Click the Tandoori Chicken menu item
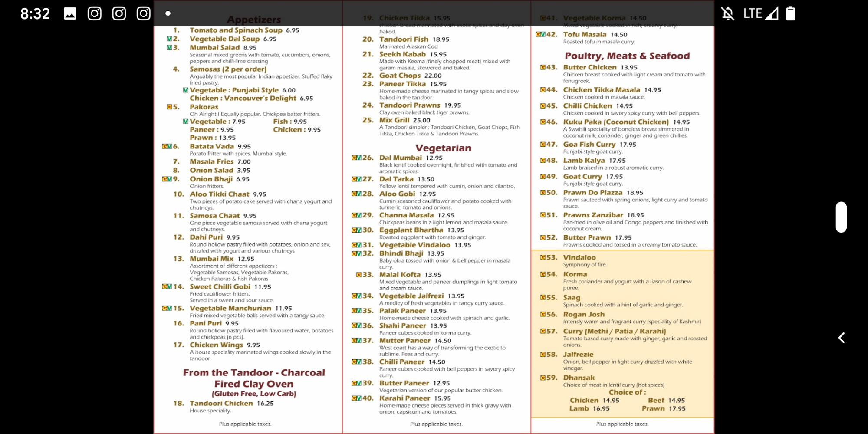This screenshot has width=868, height=434. pos(221,404)
